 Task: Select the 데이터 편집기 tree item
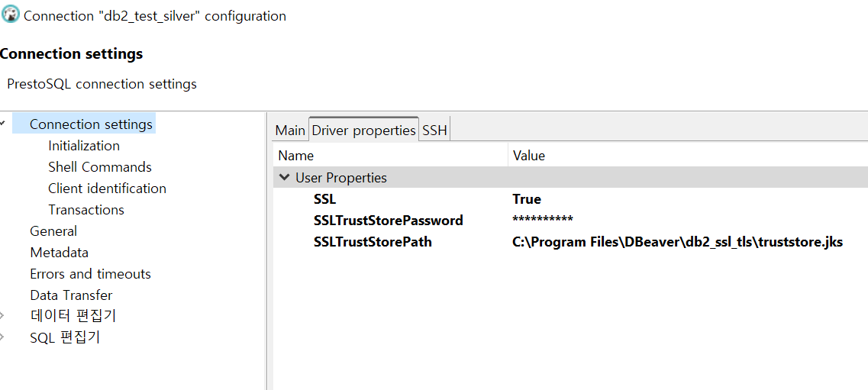pyautogui.click(x=73, y=316)
